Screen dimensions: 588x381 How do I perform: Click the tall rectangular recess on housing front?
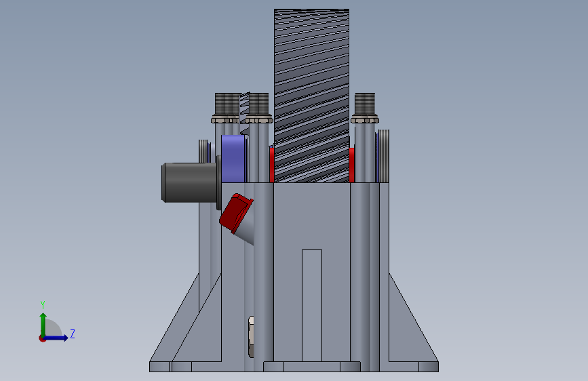point(312,306)
